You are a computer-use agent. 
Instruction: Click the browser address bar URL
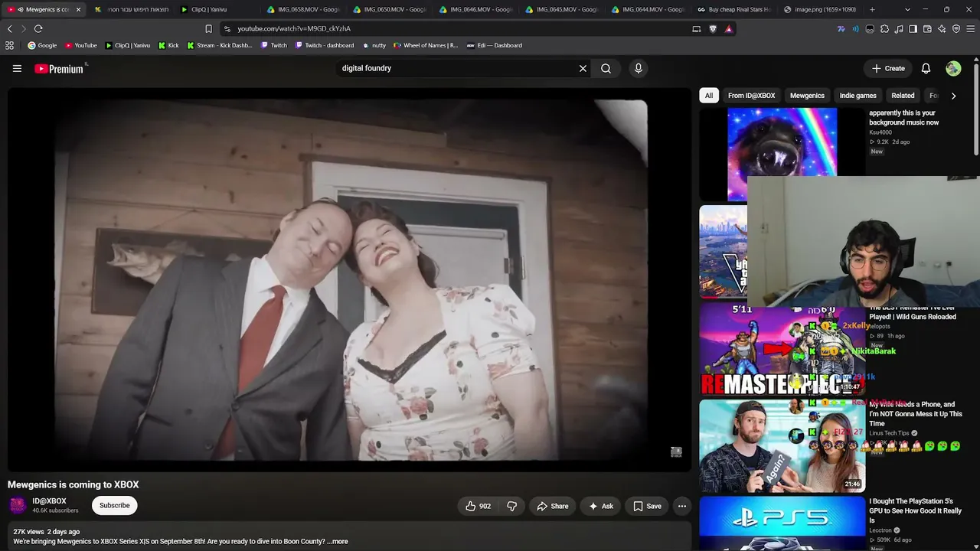click(x=294, y=28)
